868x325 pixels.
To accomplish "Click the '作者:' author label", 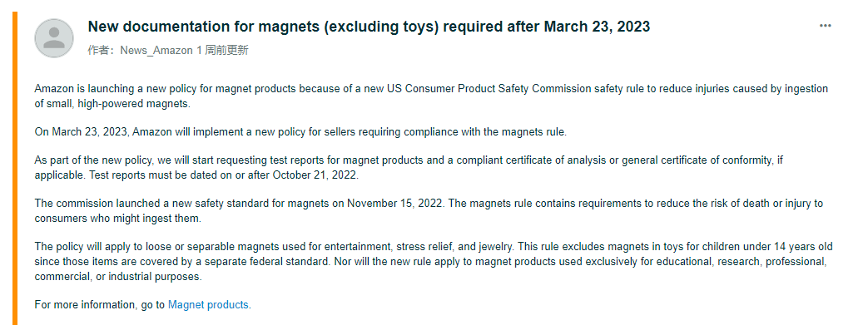I will 102,51.
